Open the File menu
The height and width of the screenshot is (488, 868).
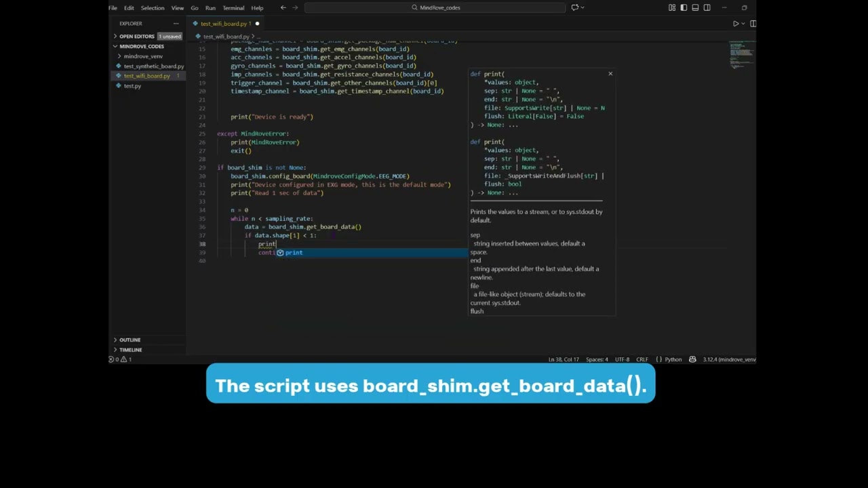tap(113, 8)
